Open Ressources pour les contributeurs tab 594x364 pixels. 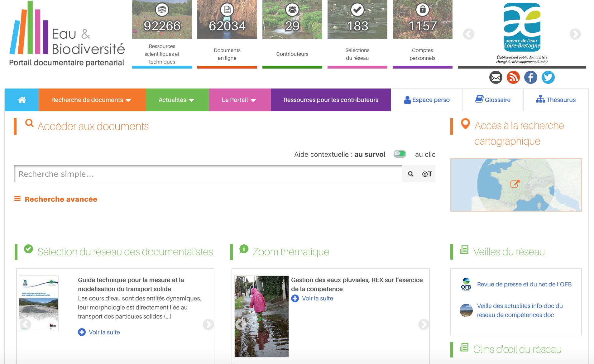(331, 100)
